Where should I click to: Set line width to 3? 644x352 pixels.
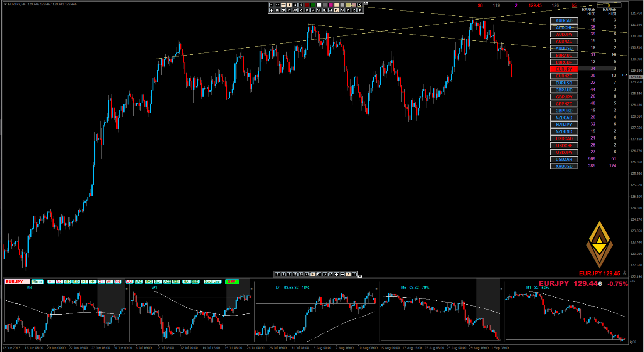(301, 5)
